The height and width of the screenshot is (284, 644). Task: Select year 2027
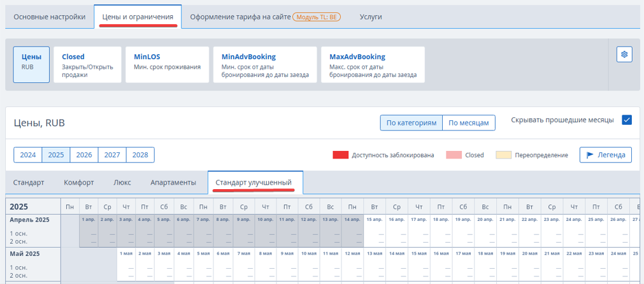tap(112, 155)
